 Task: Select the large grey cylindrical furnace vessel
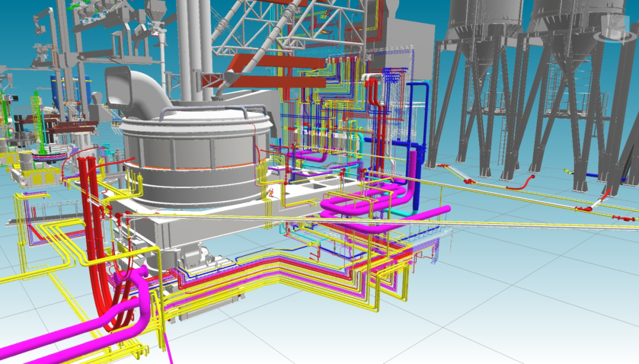[x=195, y=157]
